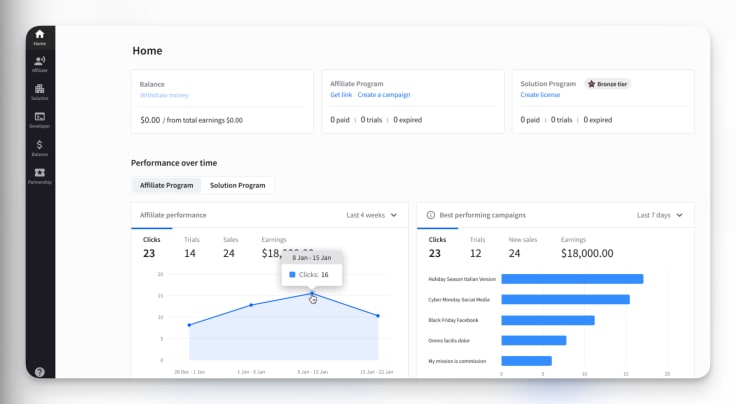Select Trials metric in Affiliate performance
This screenshot has width=736, height=404.
point(192,247)
